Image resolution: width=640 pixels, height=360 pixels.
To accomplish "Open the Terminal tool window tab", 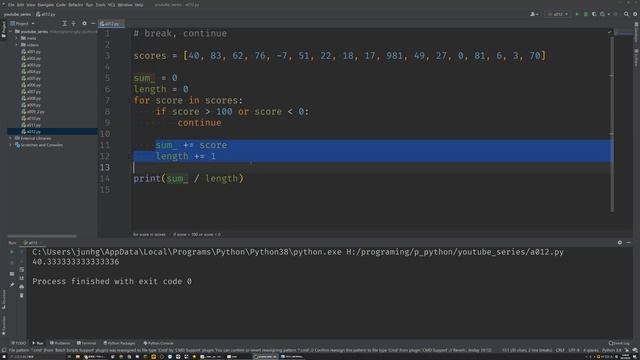I will (x=86, y=343).
